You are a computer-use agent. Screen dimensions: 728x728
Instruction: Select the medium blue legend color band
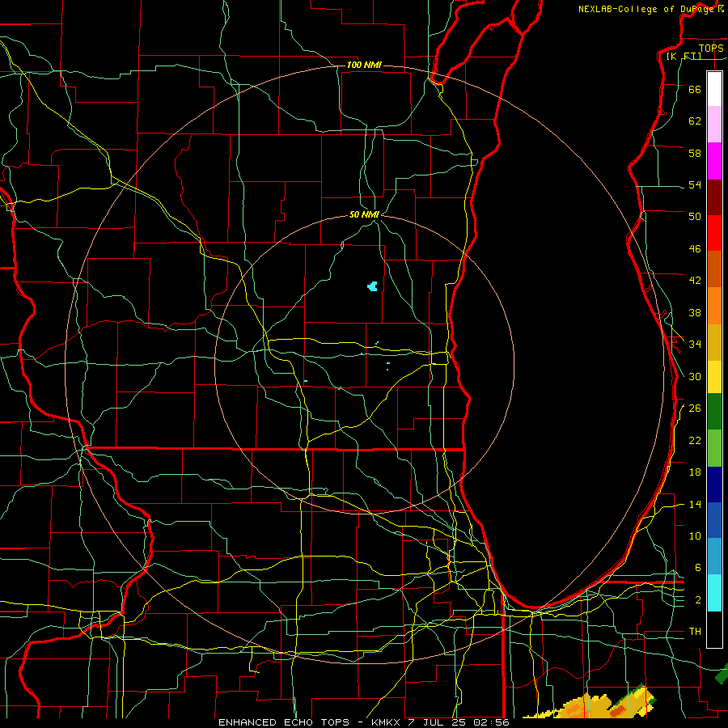tap(714, 520)
